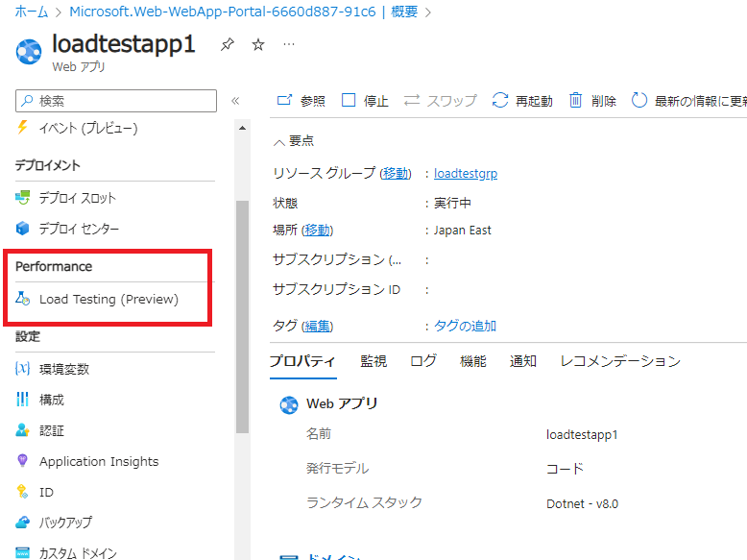Click the Web アプリ section globe icon
This screenshot has height=560, width=747.
click(289, 405)
